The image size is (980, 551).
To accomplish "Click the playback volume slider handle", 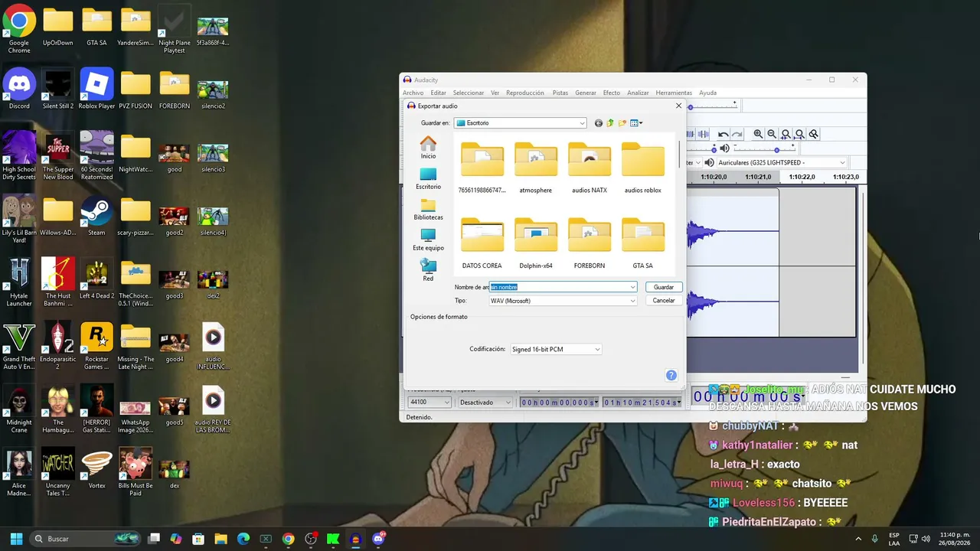I will click(x=777, y=149).
